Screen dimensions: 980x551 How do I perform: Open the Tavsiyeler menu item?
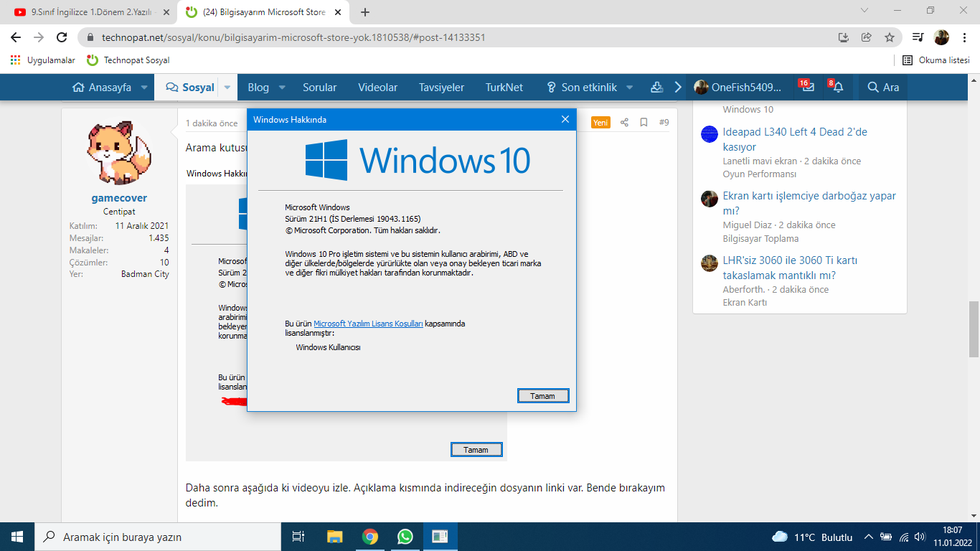coord(441,88)
